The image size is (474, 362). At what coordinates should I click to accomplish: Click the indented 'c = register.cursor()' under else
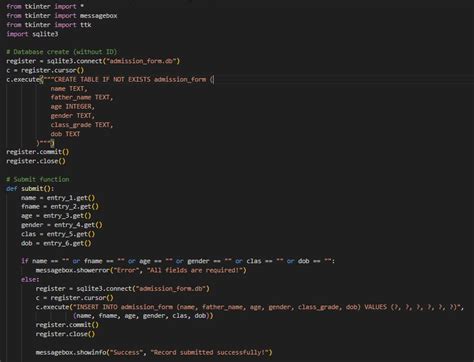[74, 298]
